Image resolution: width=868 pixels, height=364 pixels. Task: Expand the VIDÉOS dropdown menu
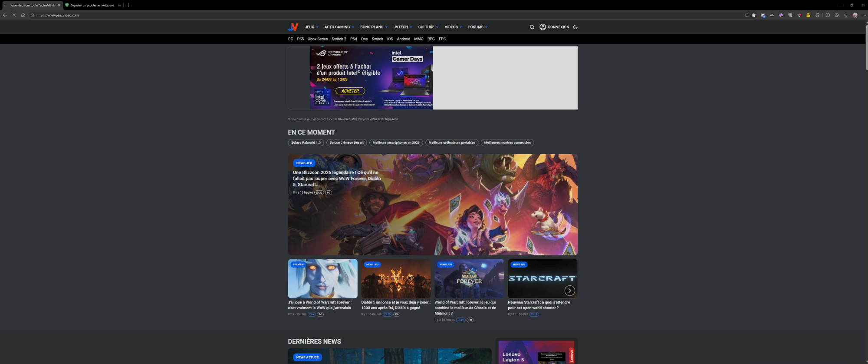[453, 27]
